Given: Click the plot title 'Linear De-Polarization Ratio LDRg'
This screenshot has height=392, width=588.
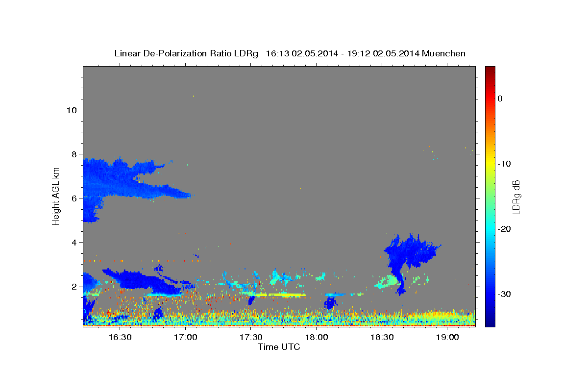Looking at the screenshot, I should tap(186, 53).
